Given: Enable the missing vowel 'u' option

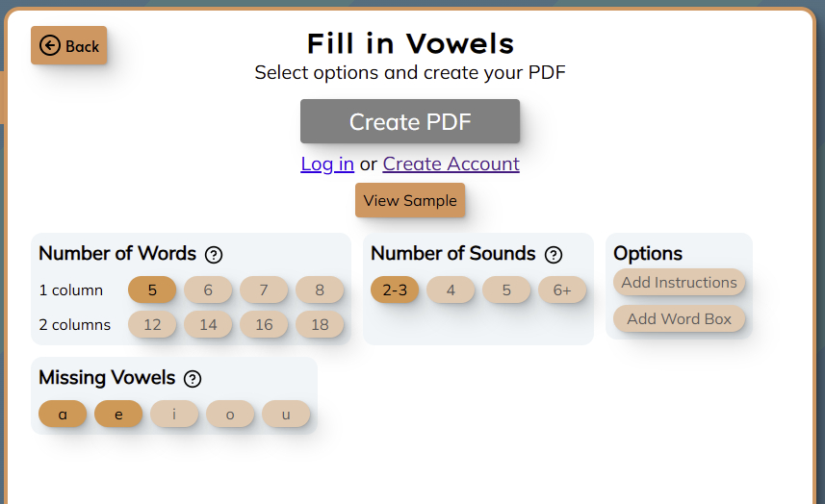Looking at the screenshot, I should coord(286,415).
